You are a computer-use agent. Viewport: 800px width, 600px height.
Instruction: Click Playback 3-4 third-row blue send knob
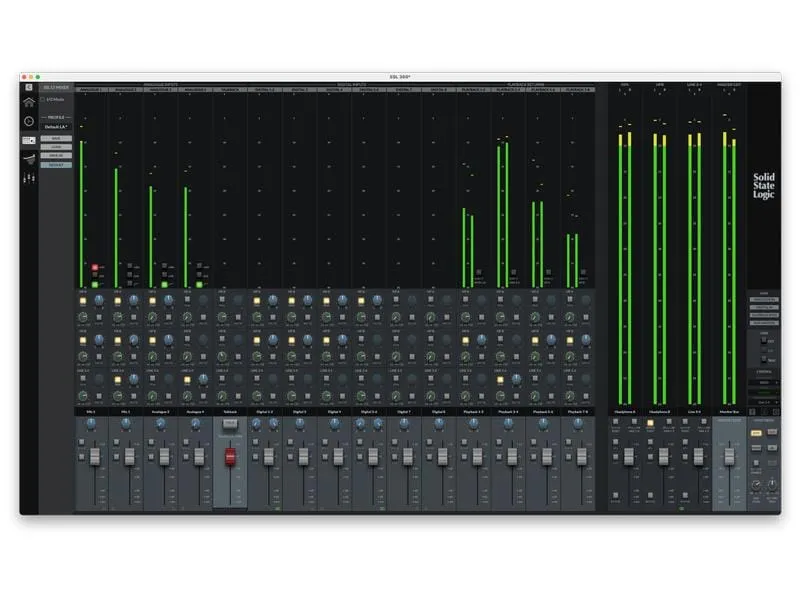click(516, 379)
